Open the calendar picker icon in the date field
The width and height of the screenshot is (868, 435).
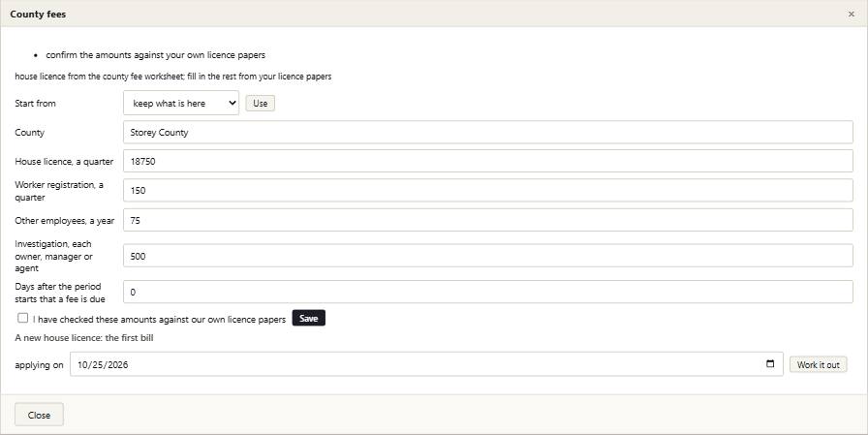pyautogui.click(x=770, y=364)
